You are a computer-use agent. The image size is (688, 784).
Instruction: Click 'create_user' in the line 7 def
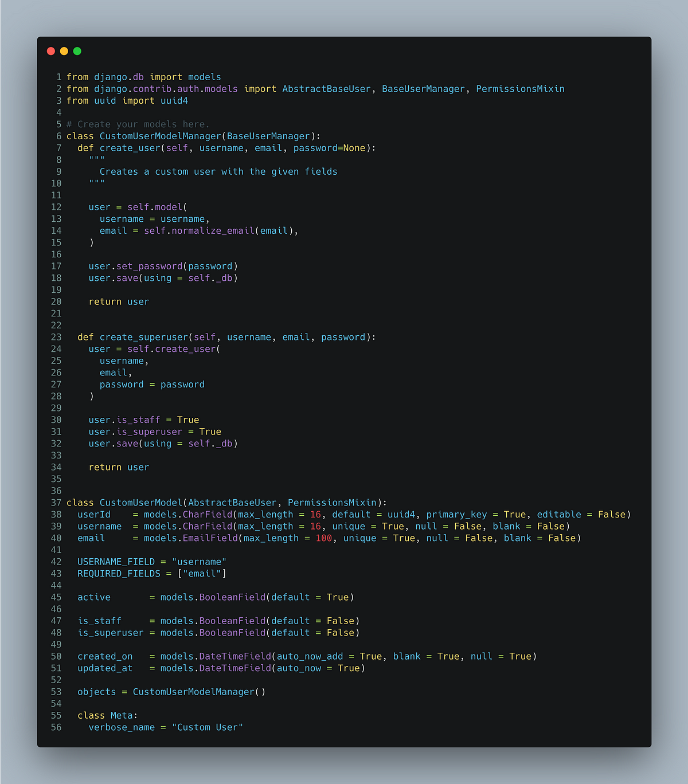pyautogui.click(x=130, y=148)
